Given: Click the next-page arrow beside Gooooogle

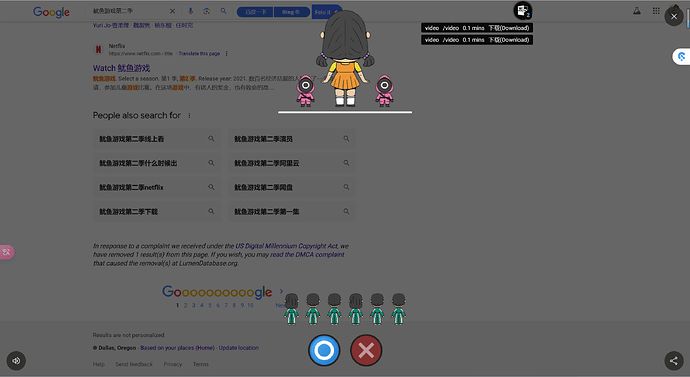Looking at the screenshot, I should click(x=281, y=291).
